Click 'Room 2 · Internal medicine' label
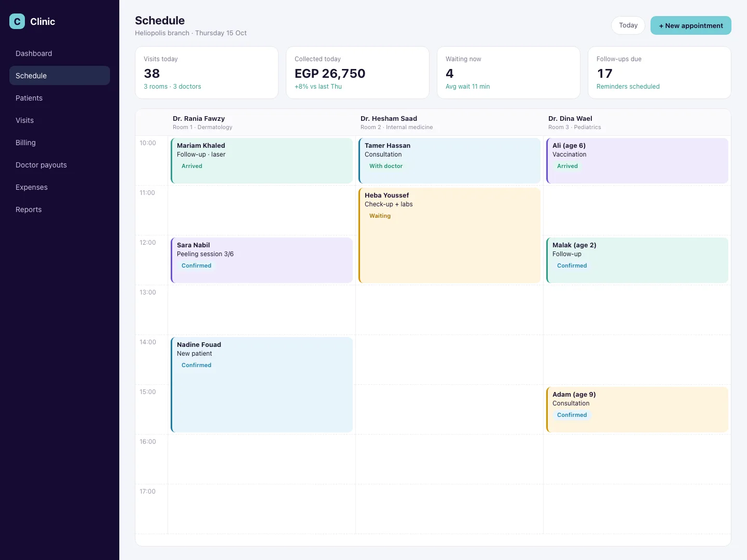 click(397, 128)
